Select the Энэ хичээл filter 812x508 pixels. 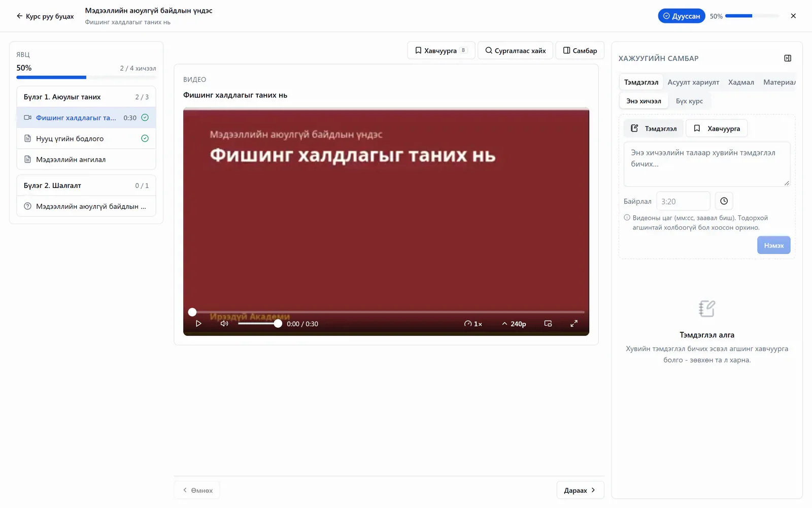(x=644, y=101)
